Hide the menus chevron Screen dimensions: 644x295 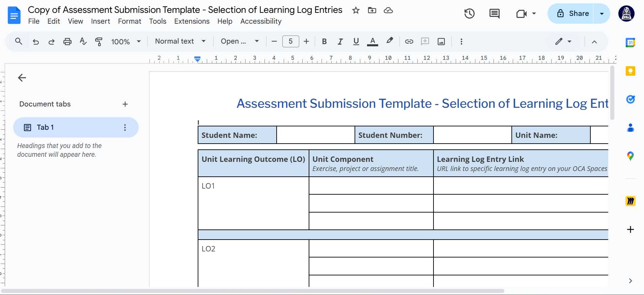pyautogui.click(x=594, y=42)
